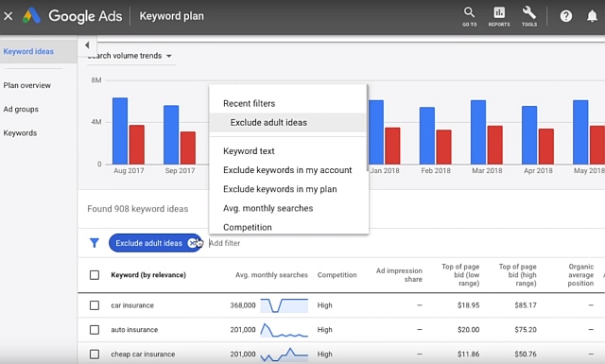Viewport: 605px width, 364px height.
Task: Sort by Organic average position column
Action: [x=580, y=275]
